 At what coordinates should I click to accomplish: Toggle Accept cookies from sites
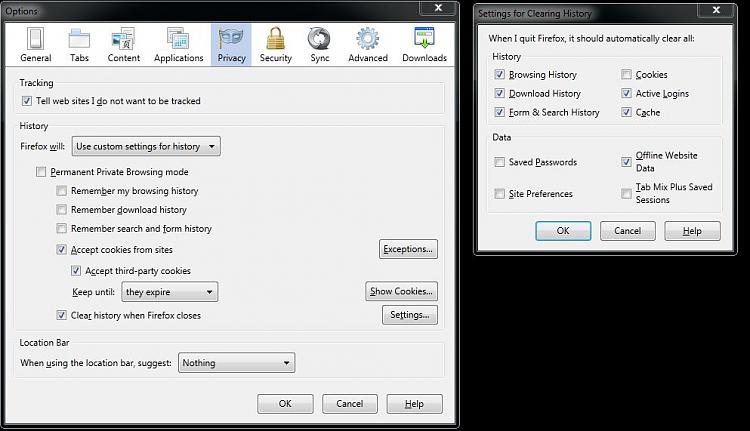point(61,249)
